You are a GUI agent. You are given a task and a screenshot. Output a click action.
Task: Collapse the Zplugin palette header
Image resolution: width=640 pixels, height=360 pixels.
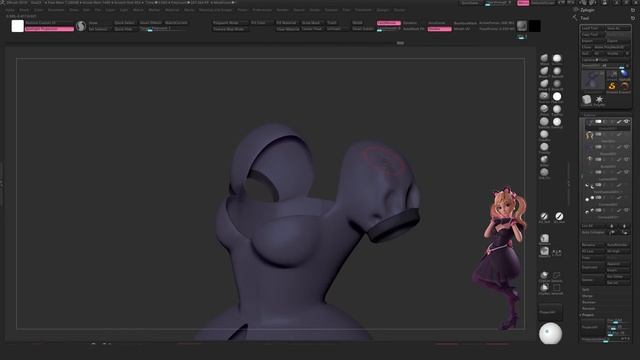click(588, 10)
